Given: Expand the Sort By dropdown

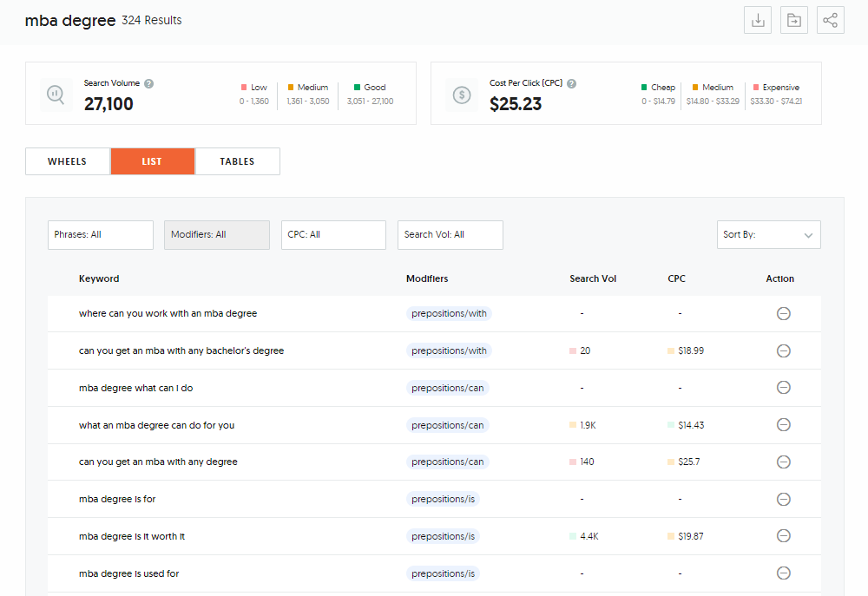Looking at the screenshot, I should coord(768,234).
